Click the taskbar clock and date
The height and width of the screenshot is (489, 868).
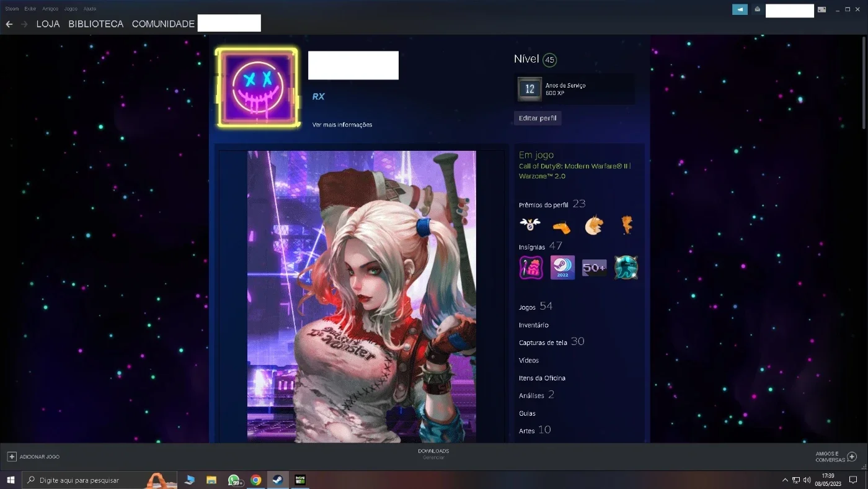[827, 480]
